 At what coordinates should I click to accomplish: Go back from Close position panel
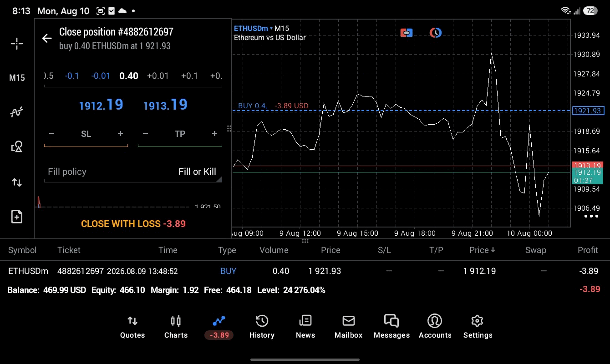pyautogui.click(x=47, y=38)
